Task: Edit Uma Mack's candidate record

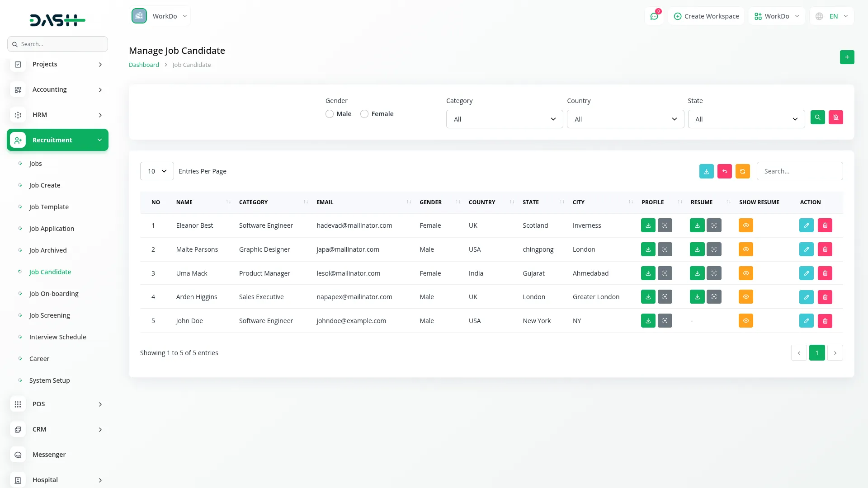Action: (806, 273)
